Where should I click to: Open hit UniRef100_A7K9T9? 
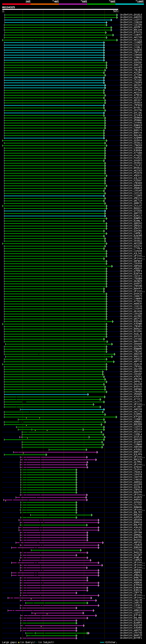(131, 397)
